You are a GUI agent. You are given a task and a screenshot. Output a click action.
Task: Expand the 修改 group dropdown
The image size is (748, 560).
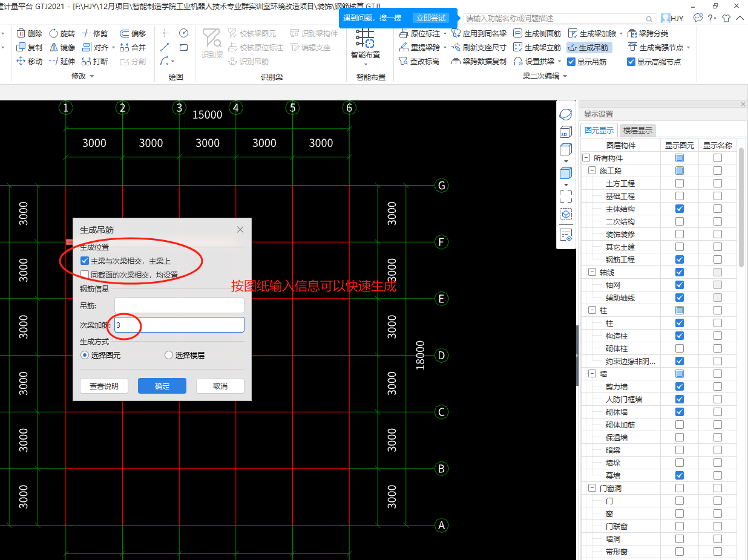pos(91,76)
